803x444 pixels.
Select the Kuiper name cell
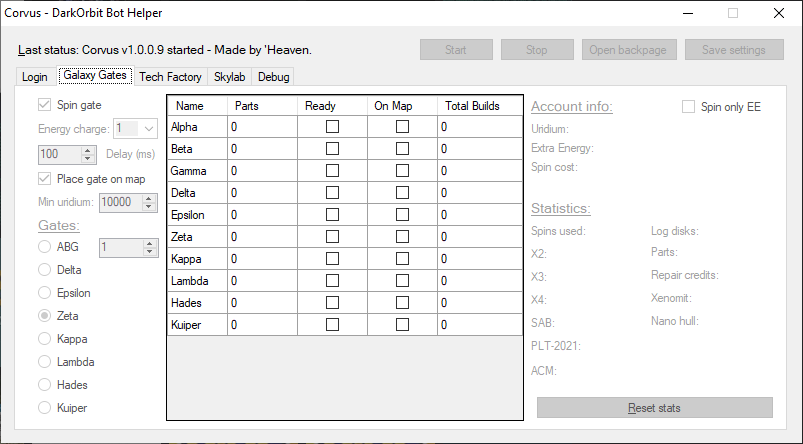coord(197,325)
